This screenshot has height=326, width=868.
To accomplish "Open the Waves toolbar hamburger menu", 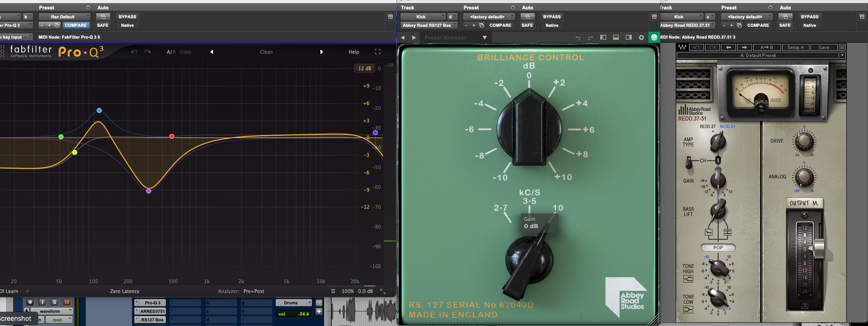I will (842, 47).
